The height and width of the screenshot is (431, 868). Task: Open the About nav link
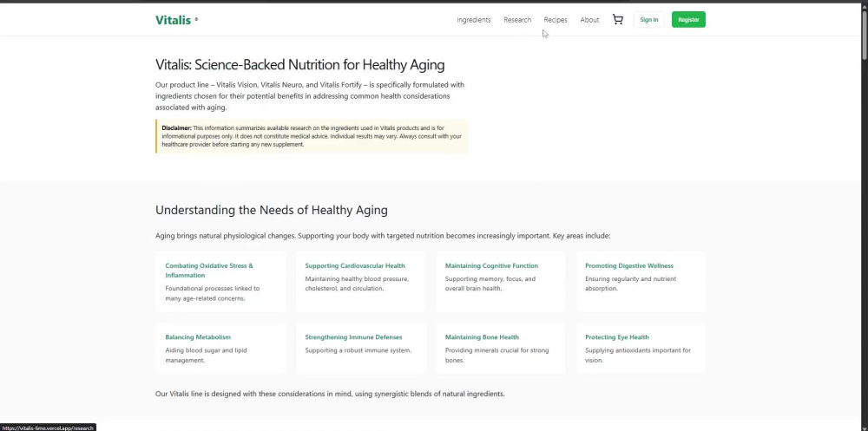[x=589, y=20]
